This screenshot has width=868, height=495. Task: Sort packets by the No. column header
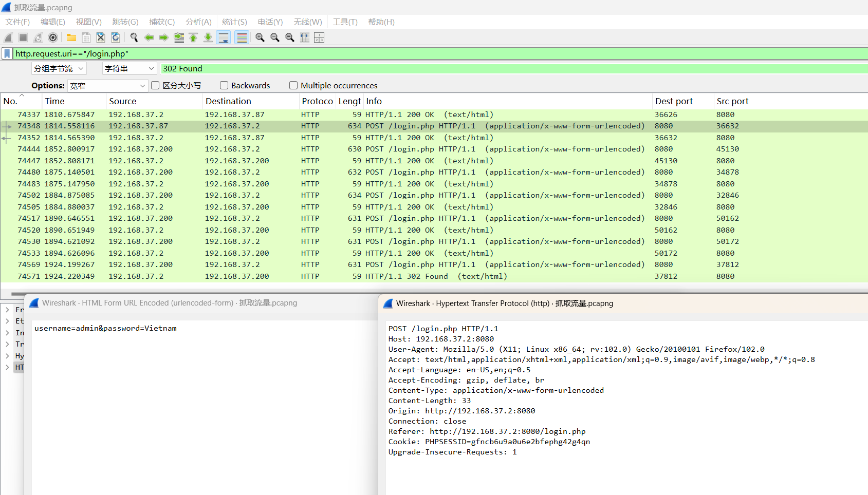[x=21, y=101]
